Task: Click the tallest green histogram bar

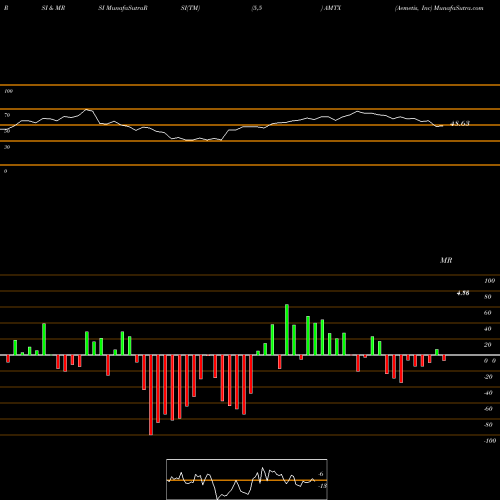Action: 287,330
